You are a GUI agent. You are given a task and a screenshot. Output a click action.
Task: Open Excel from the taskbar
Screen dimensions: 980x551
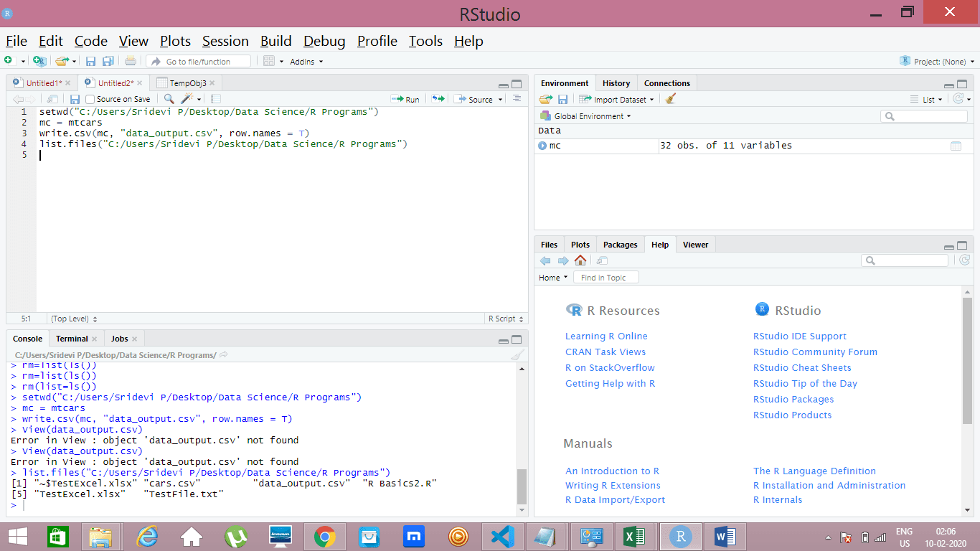click(x=634, y=537)
